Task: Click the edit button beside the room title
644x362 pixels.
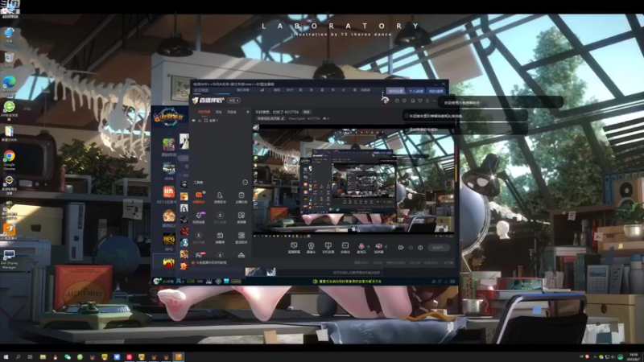Action: tap(307, 112)
